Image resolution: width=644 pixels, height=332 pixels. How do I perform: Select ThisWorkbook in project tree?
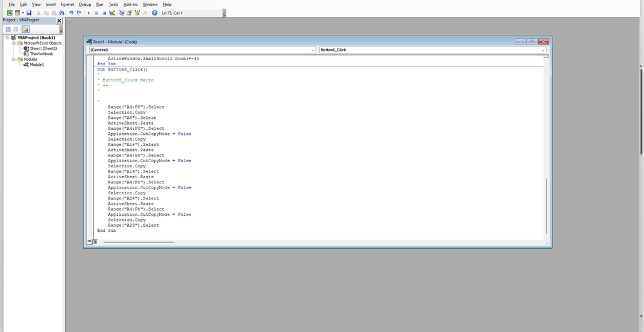coord(41,54)
